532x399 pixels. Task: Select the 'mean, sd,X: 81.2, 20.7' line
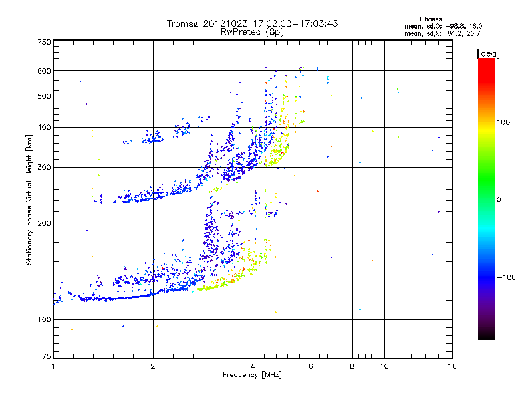442,33
